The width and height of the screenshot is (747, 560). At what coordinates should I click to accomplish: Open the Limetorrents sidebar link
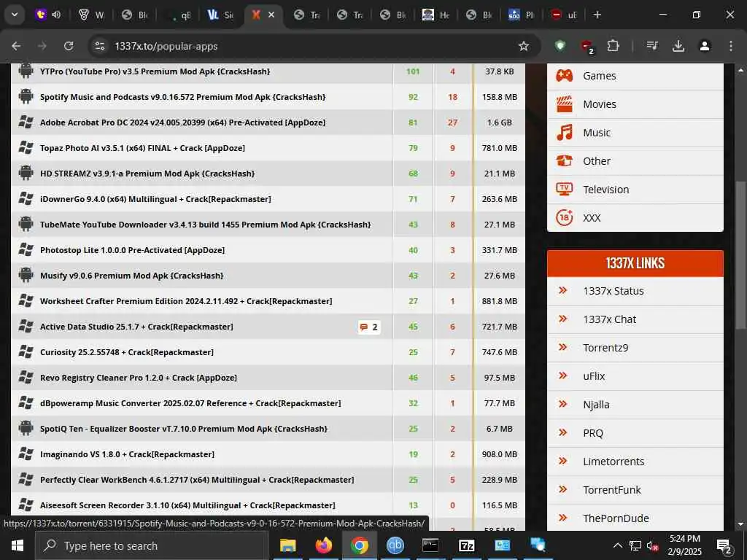pyautogui.click(x=613, y=462)
